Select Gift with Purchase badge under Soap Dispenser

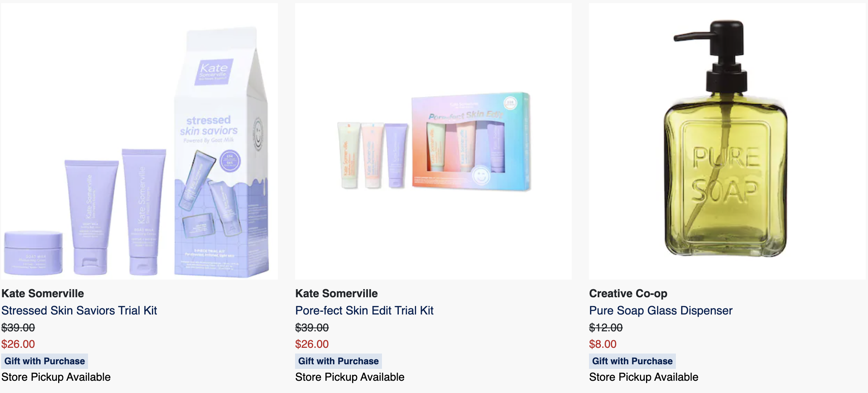coord(632,361)
